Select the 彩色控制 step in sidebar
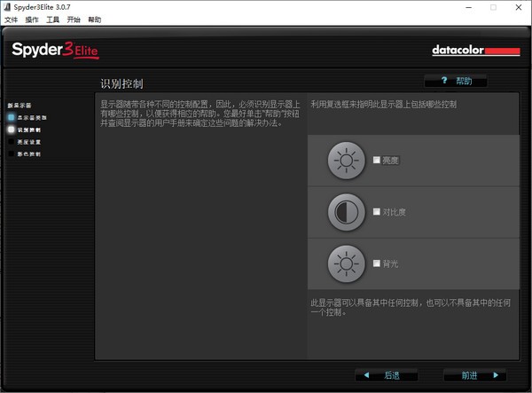 [x=25, y=154]
